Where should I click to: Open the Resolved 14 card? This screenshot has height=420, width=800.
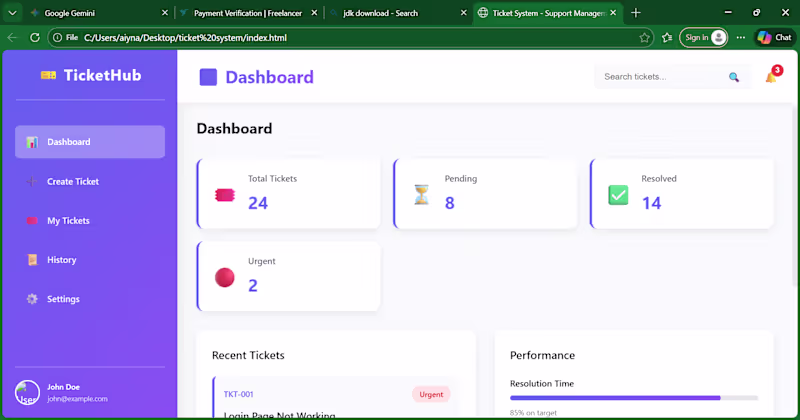pos(682,193)
